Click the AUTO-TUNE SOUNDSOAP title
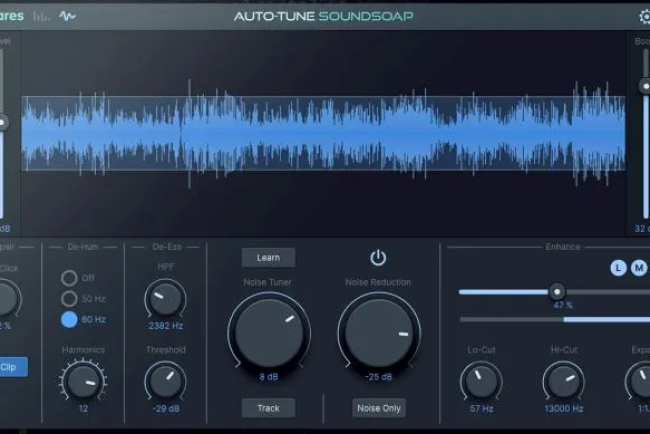Screen dimensions: 650x434 pyautogui.click(x=323, y=16)
